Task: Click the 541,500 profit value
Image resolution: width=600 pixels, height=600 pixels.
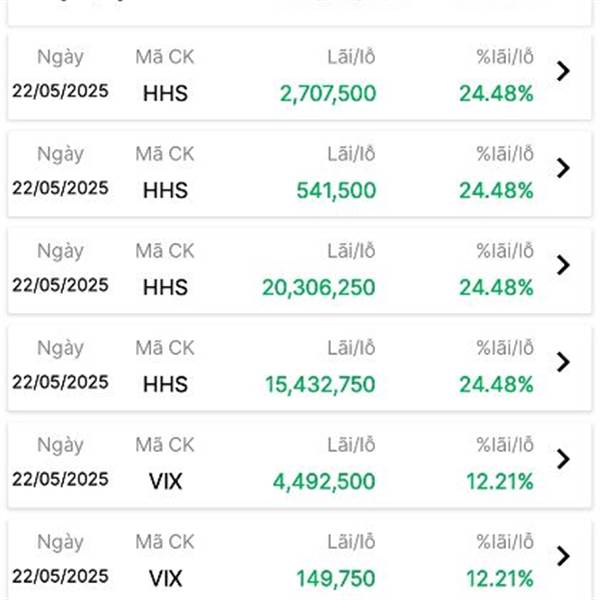Action: [336, 191]
